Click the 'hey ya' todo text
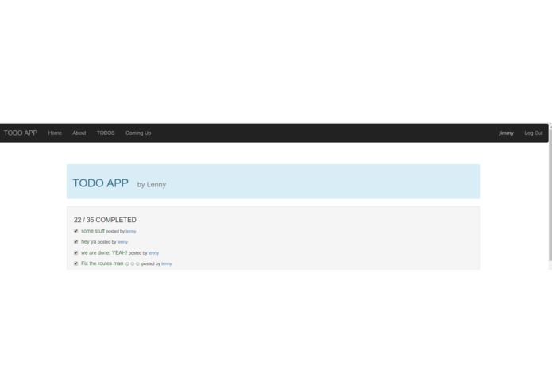Screen dimensions: 552x392 (x=88, y=242)
